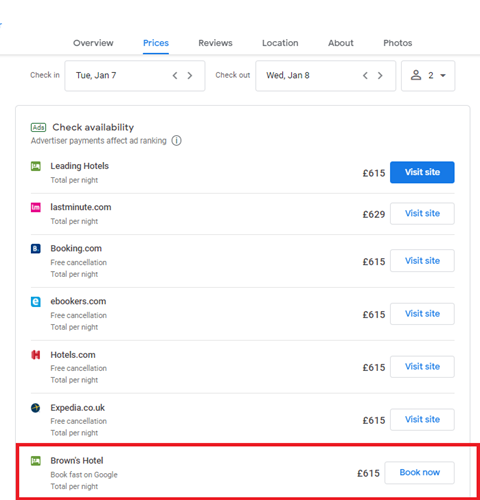This screenshot has height=500, width=480.
Task: Click the Hotels.com name
Action: (x=73, y=355)
